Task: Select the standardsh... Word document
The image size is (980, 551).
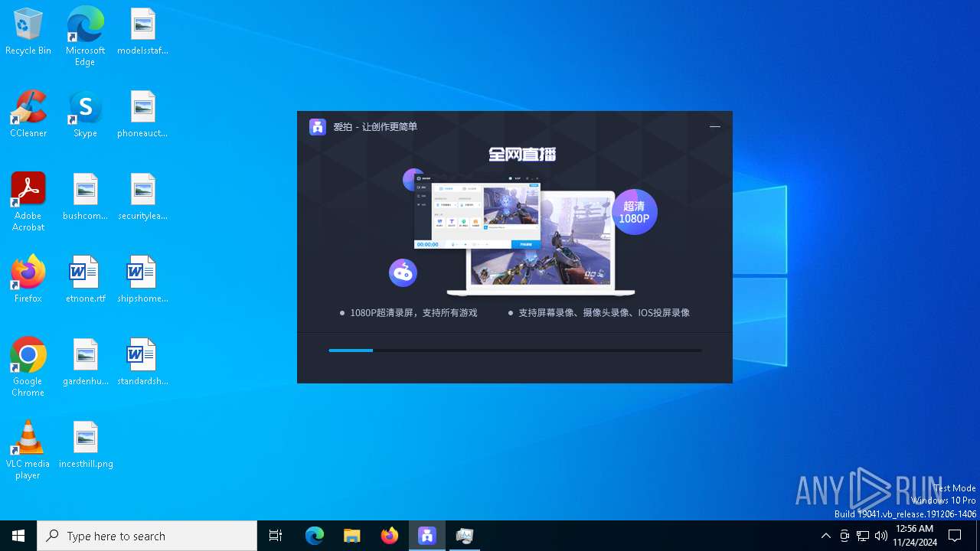Action: click(142, 363)
